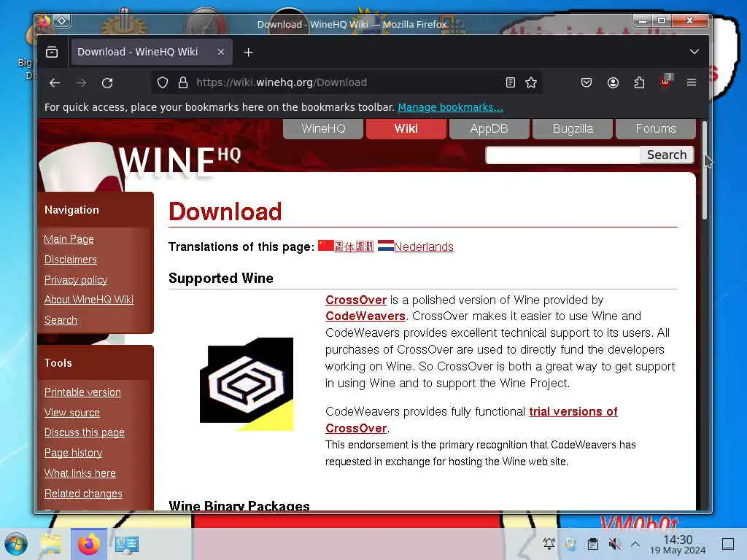This screenshot has width=747, height=560.
Task: Open the Firefox hamburger application menu
Action: tap(692, 83)
